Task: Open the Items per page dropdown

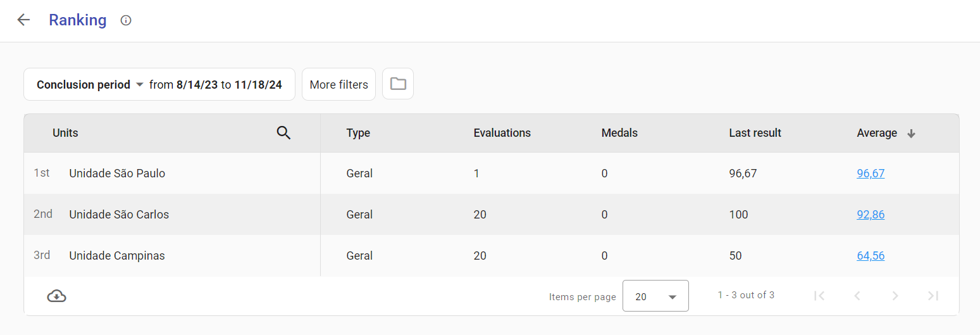Action: point(655,296)
